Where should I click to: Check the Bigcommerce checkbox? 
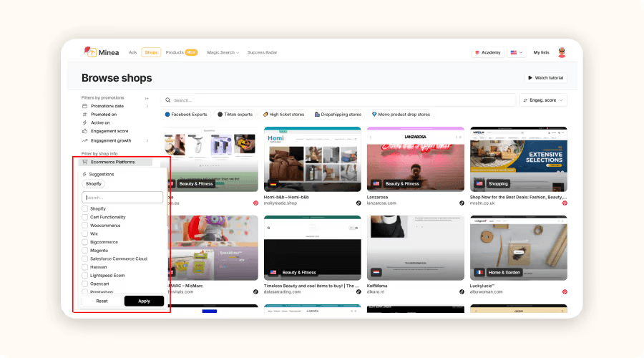[85, 242]
